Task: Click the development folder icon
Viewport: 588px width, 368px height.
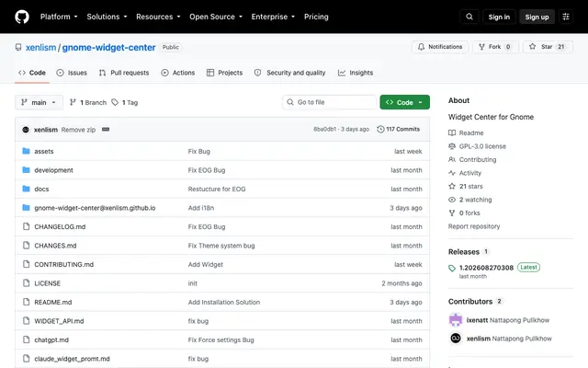Action: click(x=26, y=169)
